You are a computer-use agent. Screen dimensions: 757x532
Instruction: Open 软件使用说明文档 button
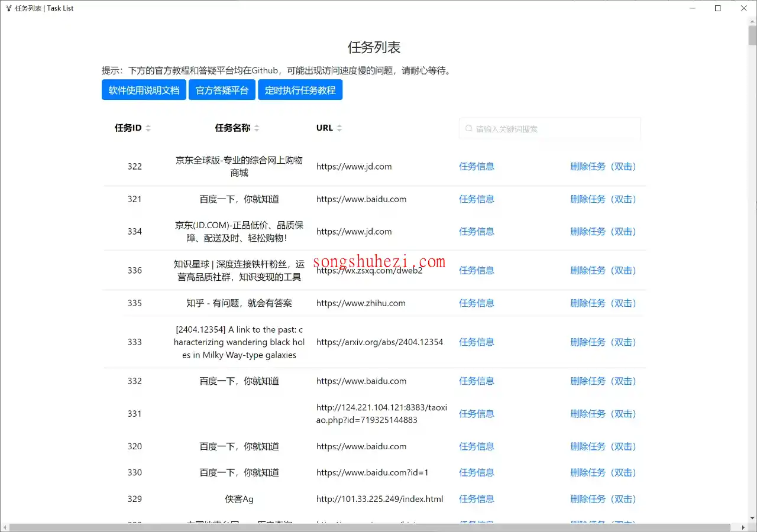click(144, 90)
